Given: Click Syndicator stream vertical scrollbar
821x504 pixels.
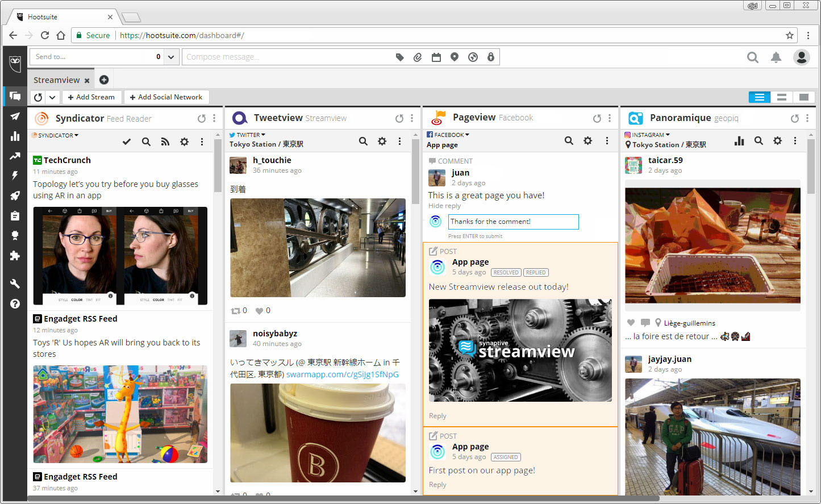Looking at the screenshot, I should (x=218, y=165).
